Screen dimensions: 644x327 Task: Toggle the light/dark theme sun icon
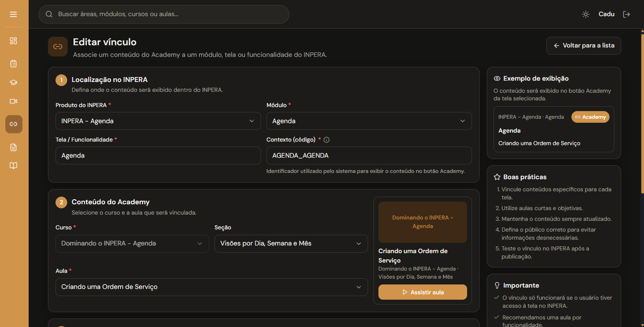click(586, 14)
